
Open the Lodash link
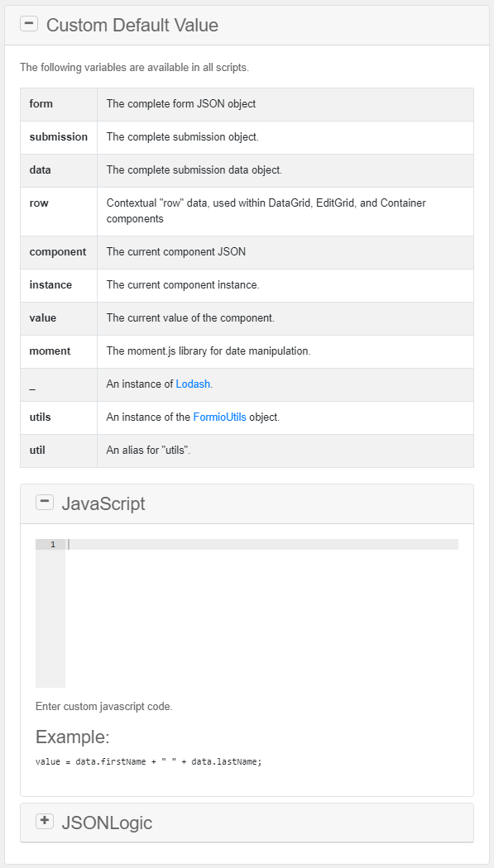(193, 384)
